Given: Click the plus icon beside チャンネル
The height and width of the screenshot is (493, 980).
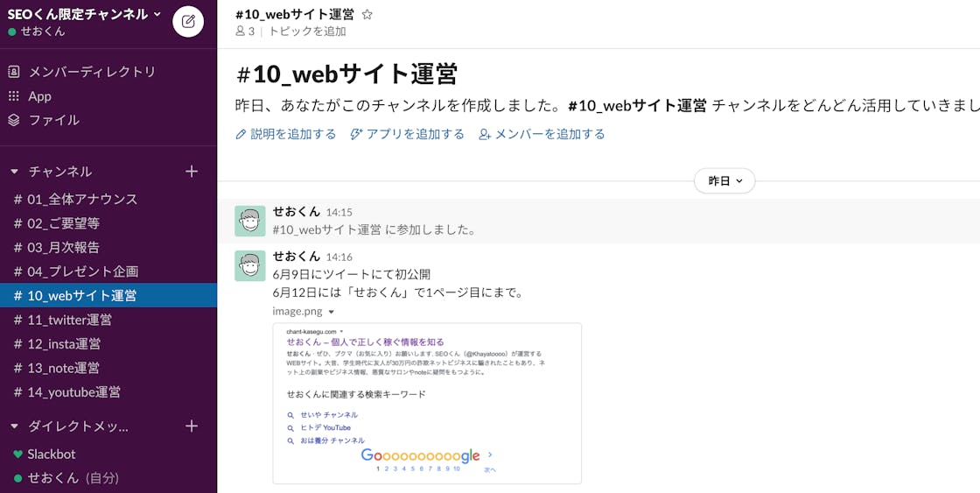Looking at the screenshot, I should click(192, 172).
